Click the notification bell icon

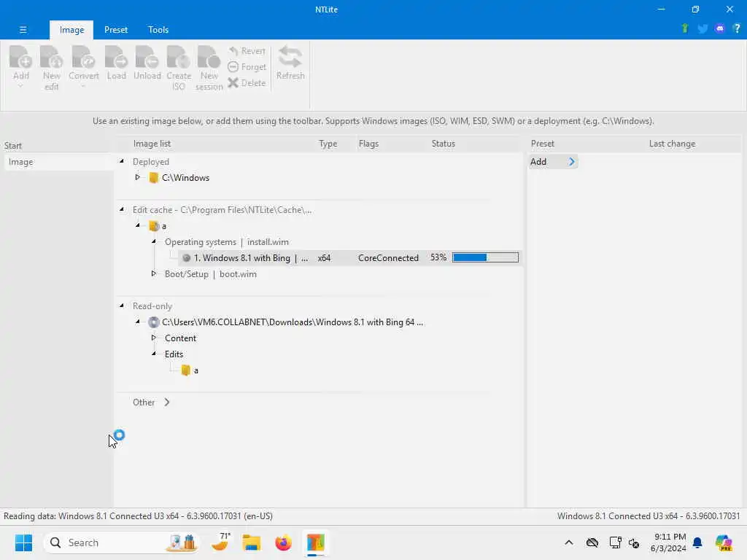pyautogui.click(x=697, y=542)
